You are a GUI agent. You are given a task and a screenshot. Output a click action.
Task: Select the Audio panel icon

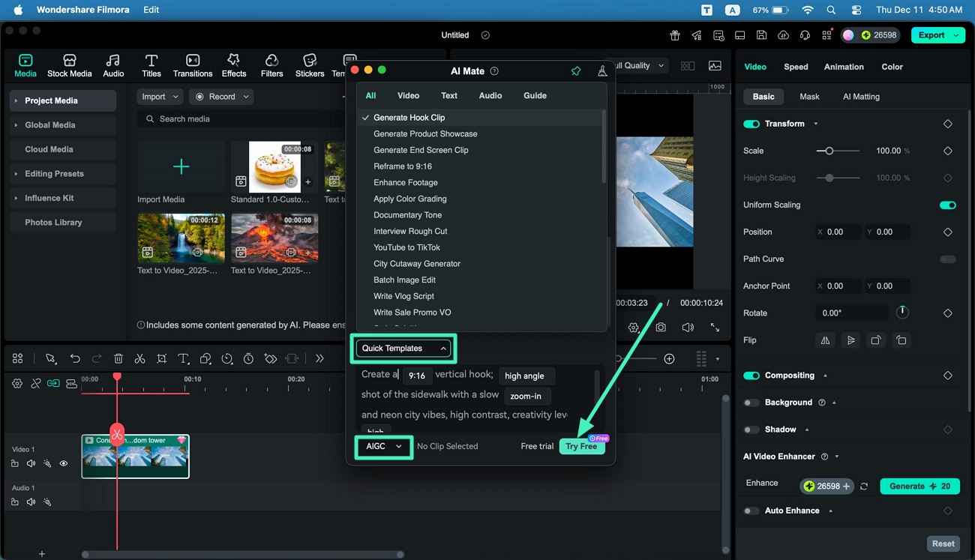[112, 65]
